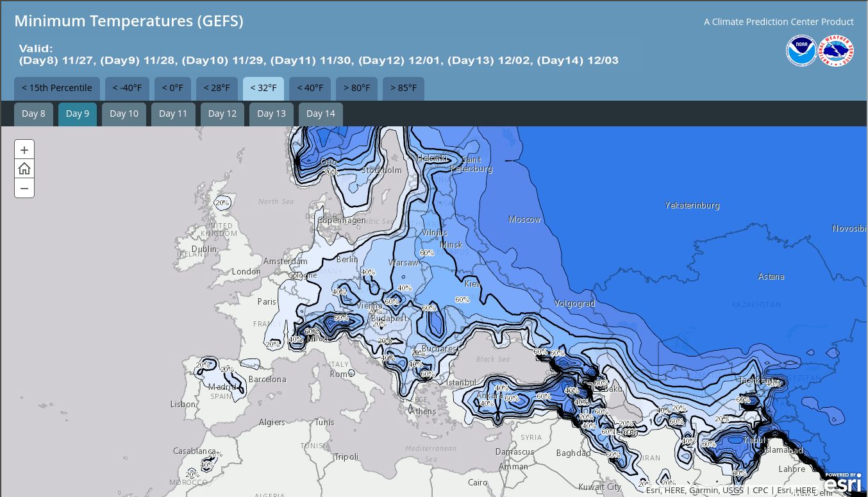
Task: Click Algiers label on the map
Action: (272, 423)
